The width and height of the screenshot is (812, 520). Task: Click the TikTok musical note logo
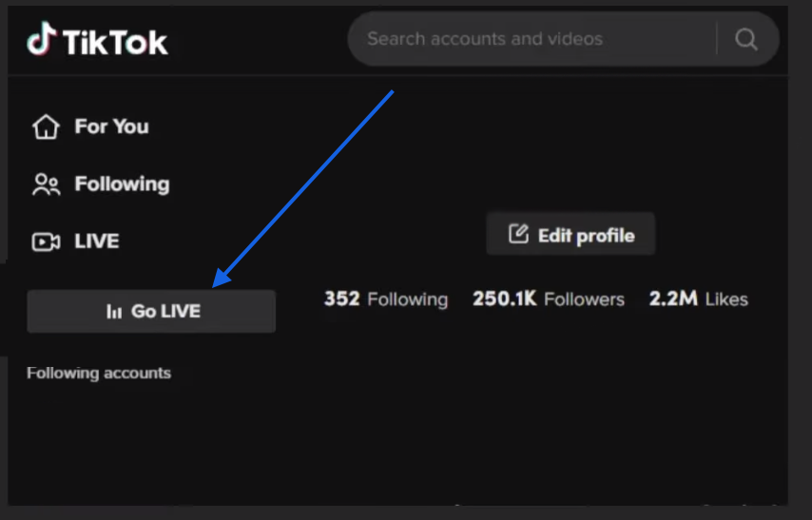coord(41,39)
